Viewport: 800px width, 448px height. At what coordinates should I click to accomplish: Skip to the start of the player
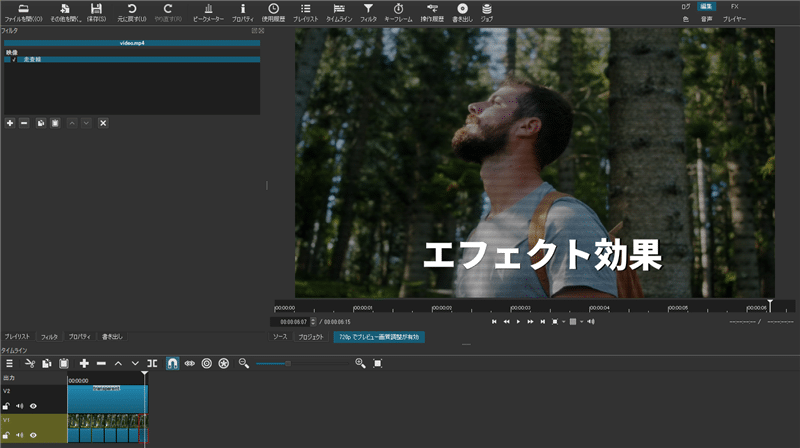pos(494,322)
